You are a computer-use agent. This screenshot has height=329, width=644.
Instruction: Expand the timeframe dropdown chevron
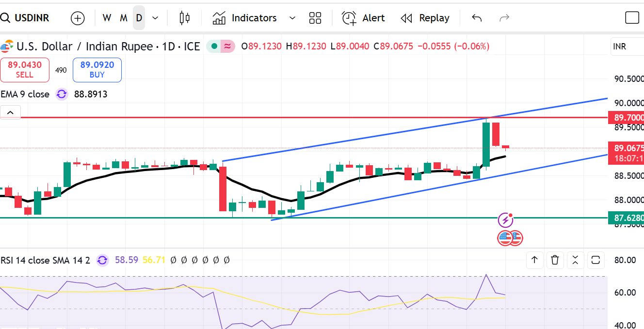pyautogui.click(x=155, y=18)
